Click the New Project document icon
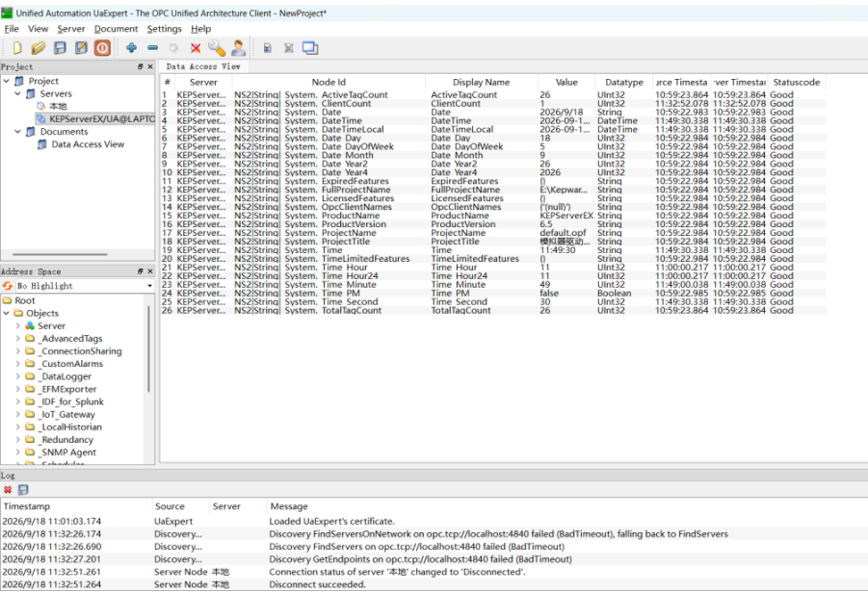Image resolution: width=868 pixels, height=592 pixels. (x=17, y=48)
